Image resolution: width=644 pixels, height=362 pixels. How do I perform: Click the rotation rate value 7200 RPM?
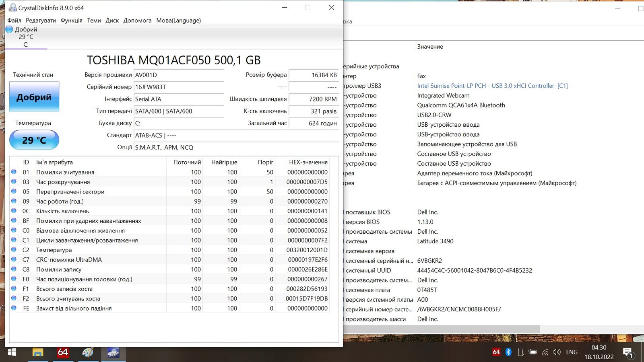tap(314, 99)
